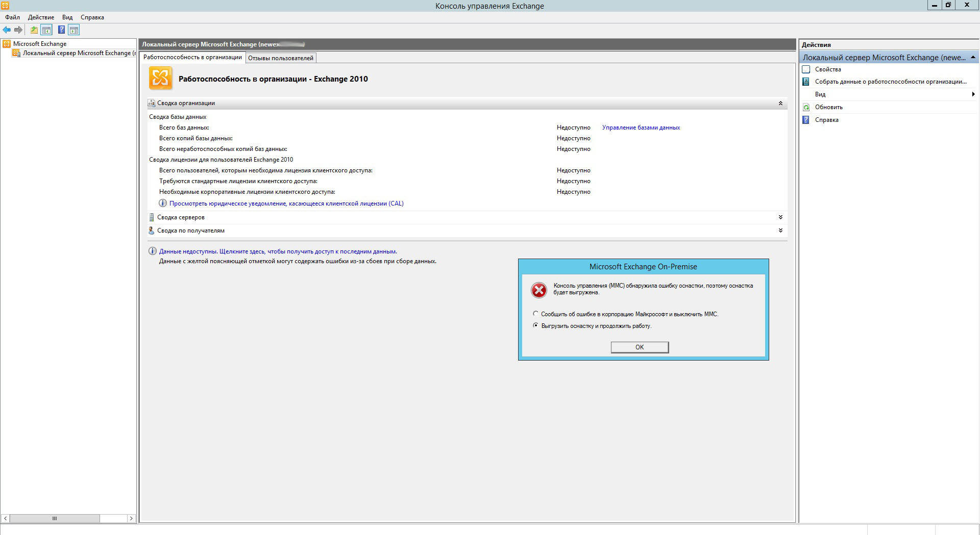
Task: Click Собрать данные о работоспособности организации
Action: 891,82
